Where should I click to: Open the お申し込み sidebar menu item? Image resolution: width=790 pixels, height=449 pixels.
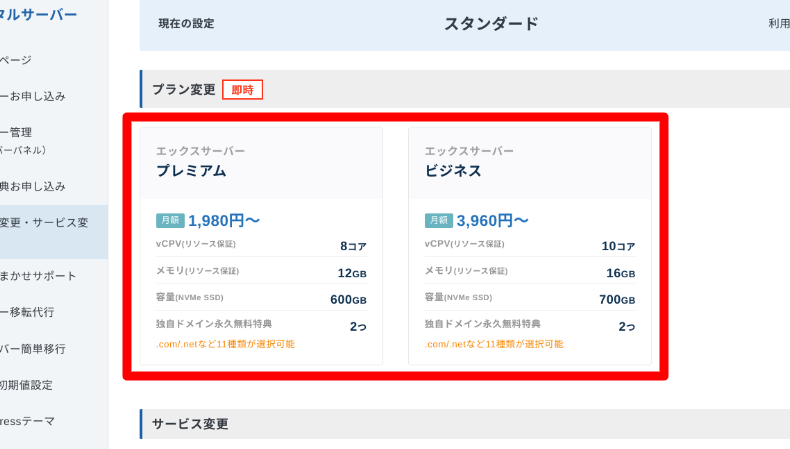point(33,96)
